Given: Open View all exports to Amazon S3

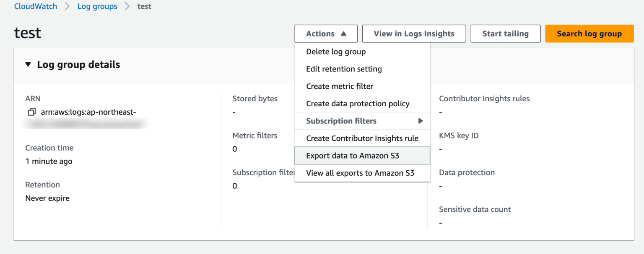Looking at the screenshot, I should point(360,173).
